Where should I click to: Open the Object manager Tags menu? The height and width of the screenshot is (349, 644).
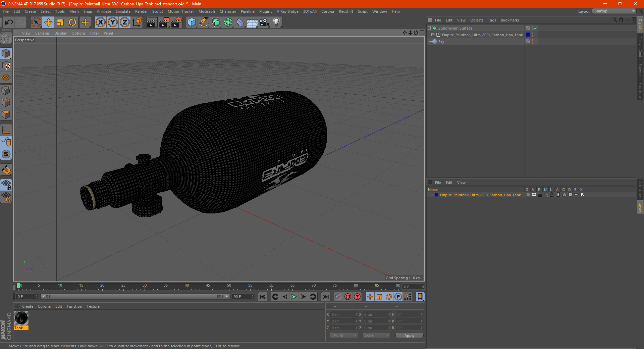(x=492, y=20)
